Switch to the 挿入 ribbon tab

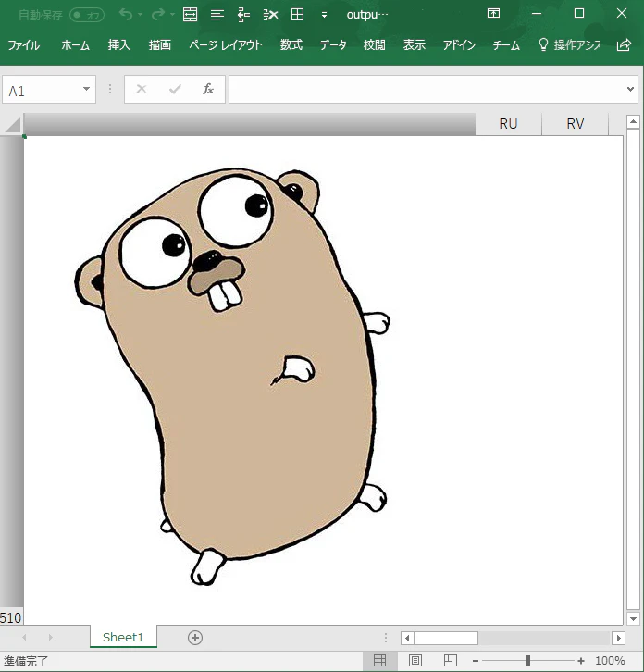pyautogui.click(x=119, y=44)
